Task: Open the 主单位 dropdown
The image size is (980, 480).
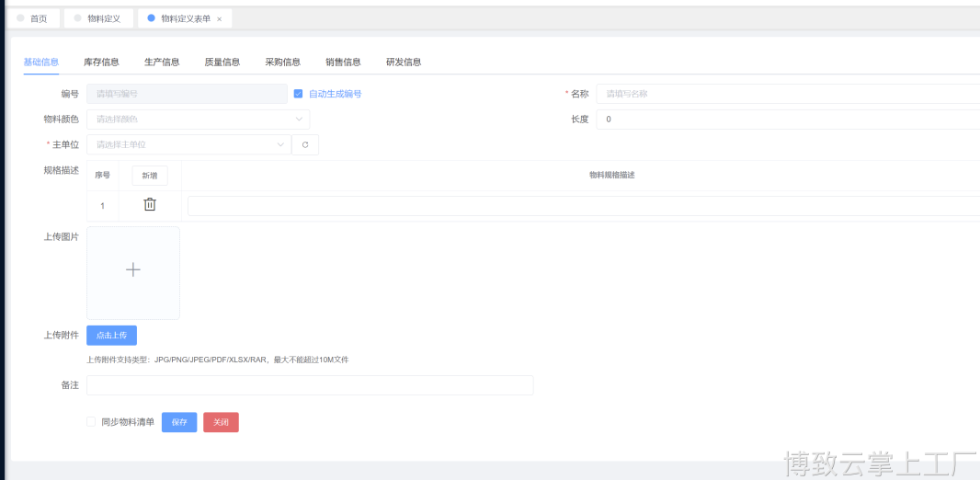Action: coord(188,144)
